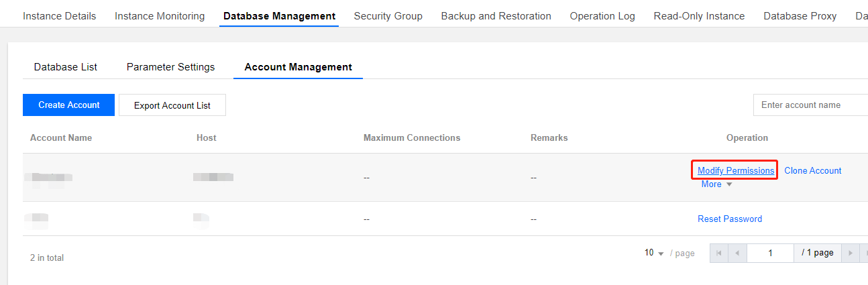Switch to the Database List sub-tab
Screen dimensions: 868x285
(66, 67)
